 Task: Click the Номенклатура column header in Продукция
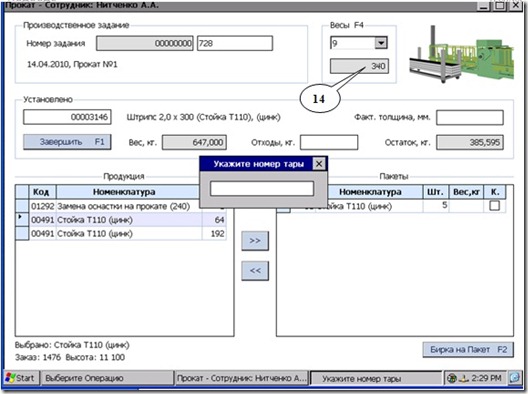[124, 192]
